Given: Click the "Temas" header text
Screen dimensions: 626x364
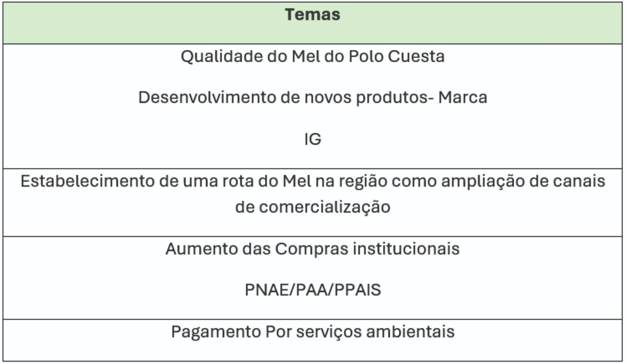Looking at the screenshot, I should pyautogui.click(x=312, y=15).
